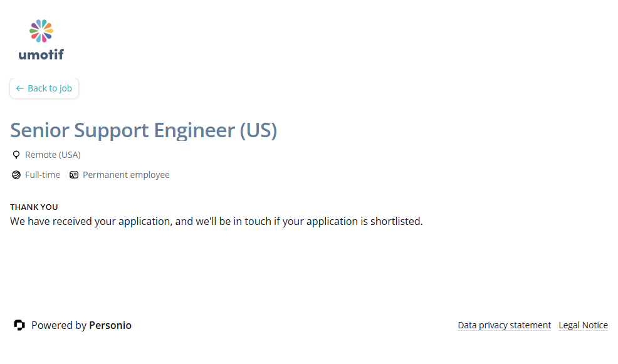Click the colorful umotif flower logo

click(x=41, y=31)
